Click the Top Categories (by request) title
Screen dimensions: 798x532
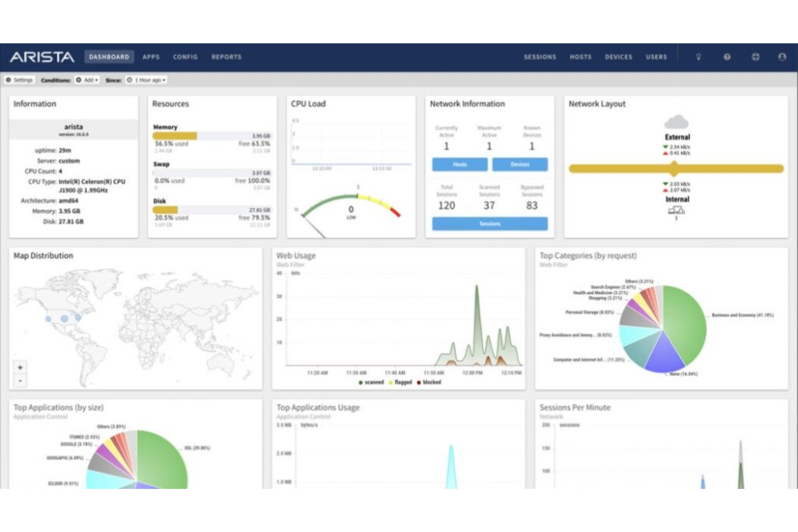click(x=588, y=255)
